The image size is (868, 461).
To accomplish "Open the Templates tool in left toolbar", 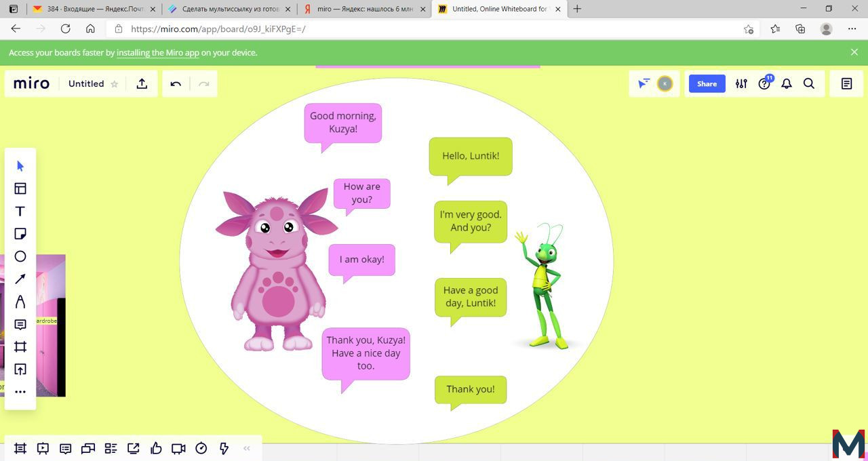I will coord(20,188).
